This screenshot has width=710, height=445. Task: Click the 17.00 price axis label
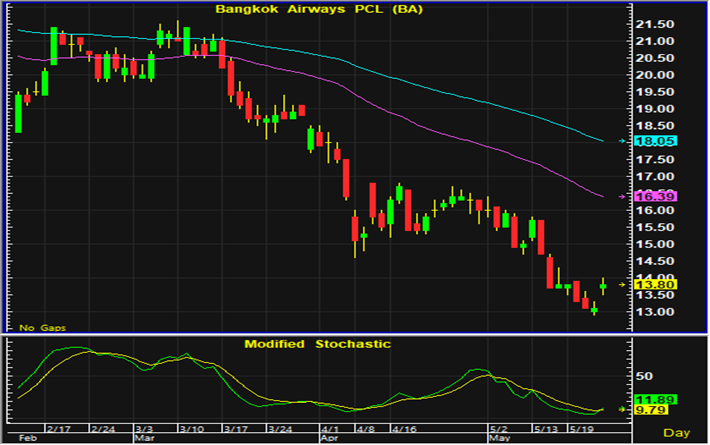tap(655, 177)
